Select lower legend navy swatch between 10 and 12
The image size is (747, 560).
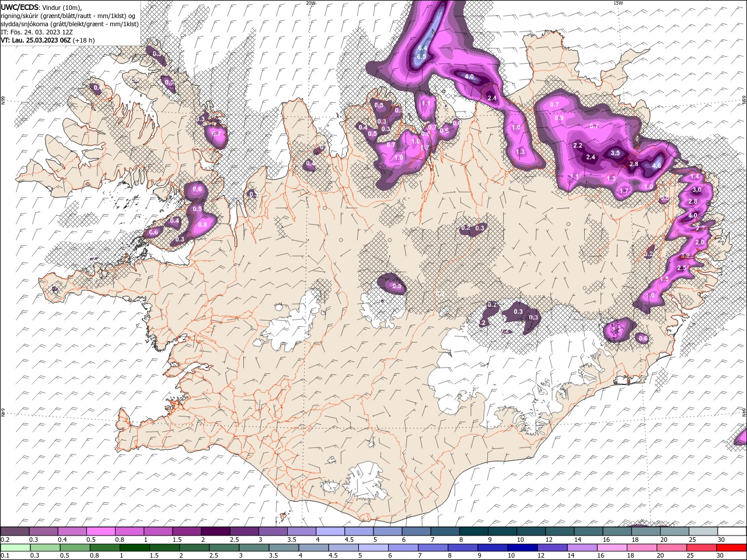tap(522, 547)
